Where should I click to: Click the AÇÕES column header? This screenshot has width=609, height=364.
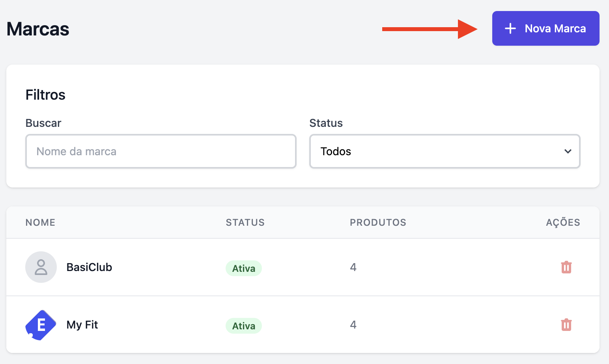[x=562, y=223]
